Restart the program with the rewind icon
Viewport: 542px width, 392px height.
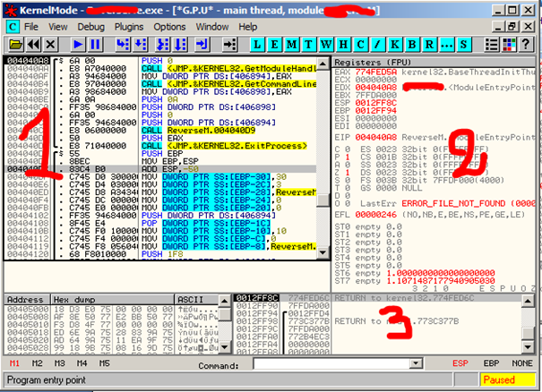tap(30, 43)
